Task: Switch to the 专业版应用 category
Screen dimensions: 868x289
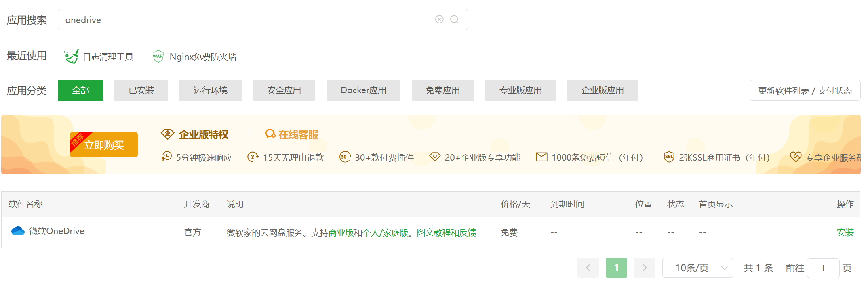Action: [x=520, y=90]
